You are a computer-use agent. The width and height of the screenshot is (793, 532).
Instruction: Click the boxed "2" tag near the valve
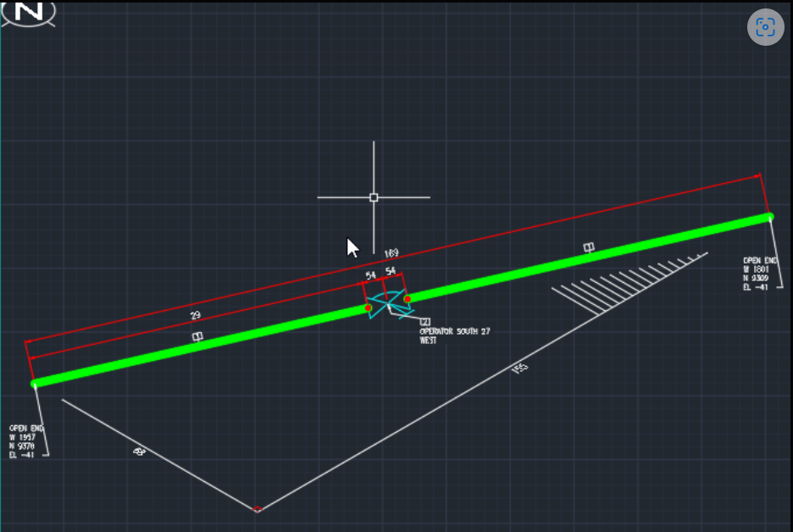point(424,322)
